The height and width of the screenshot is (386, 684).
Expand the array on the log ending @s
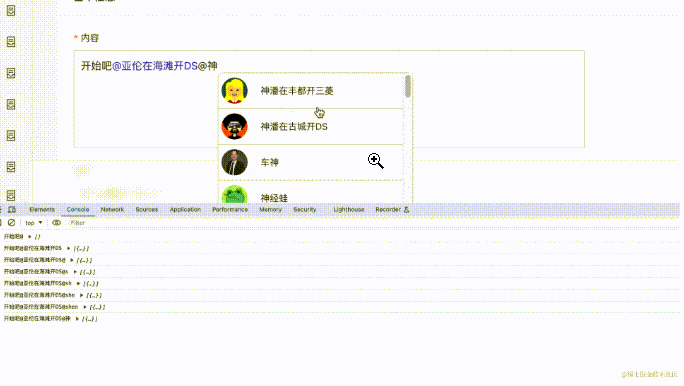point(75,272)
